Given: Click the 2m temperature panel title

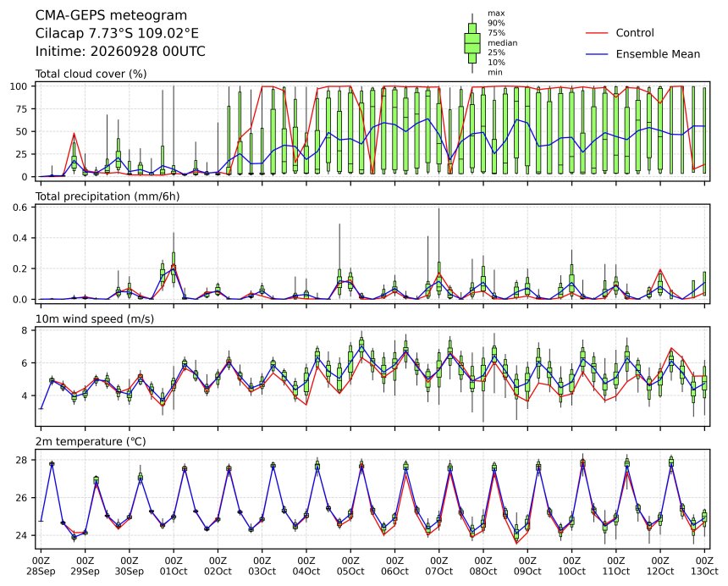Looking at the screenshot, I should point(91,441).
